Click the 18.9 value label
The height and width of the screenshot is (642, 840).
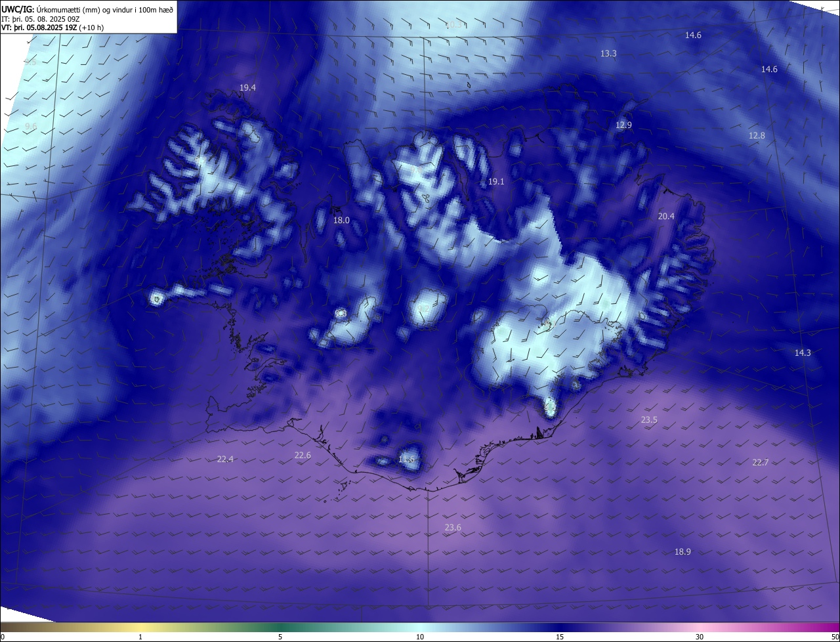point(682,552)
